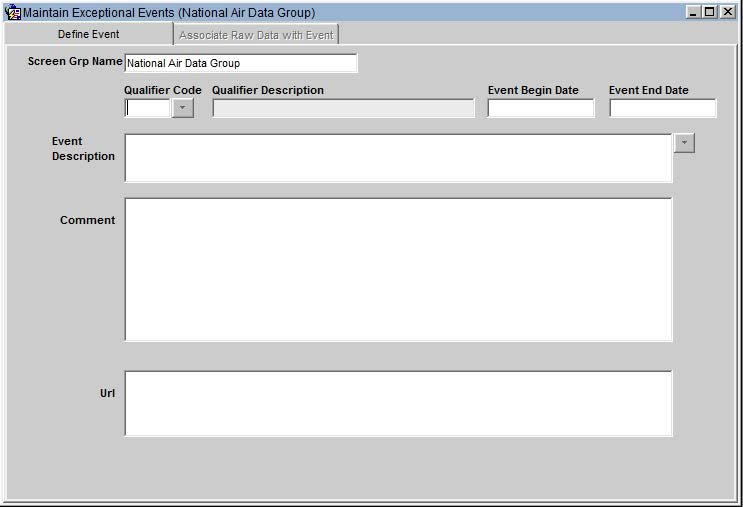Minimize the Maintain Exceptional Events window

[693, 12]
